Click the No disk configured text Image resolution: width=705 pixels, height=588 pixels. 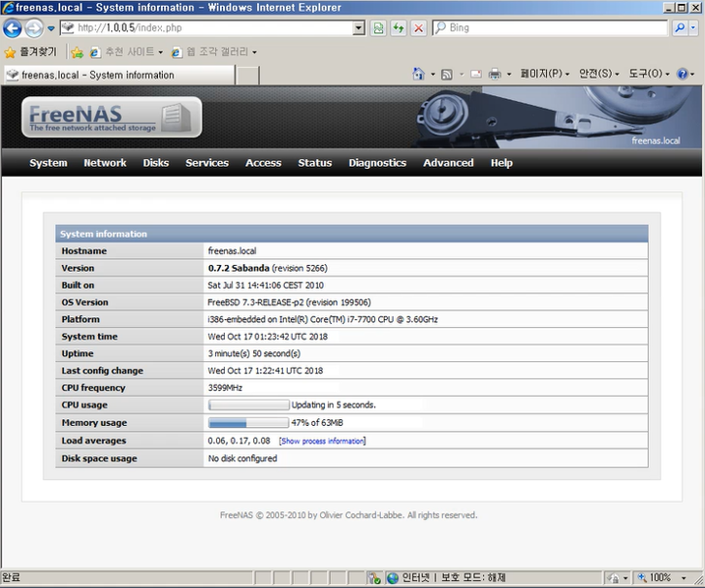[243, 458]
